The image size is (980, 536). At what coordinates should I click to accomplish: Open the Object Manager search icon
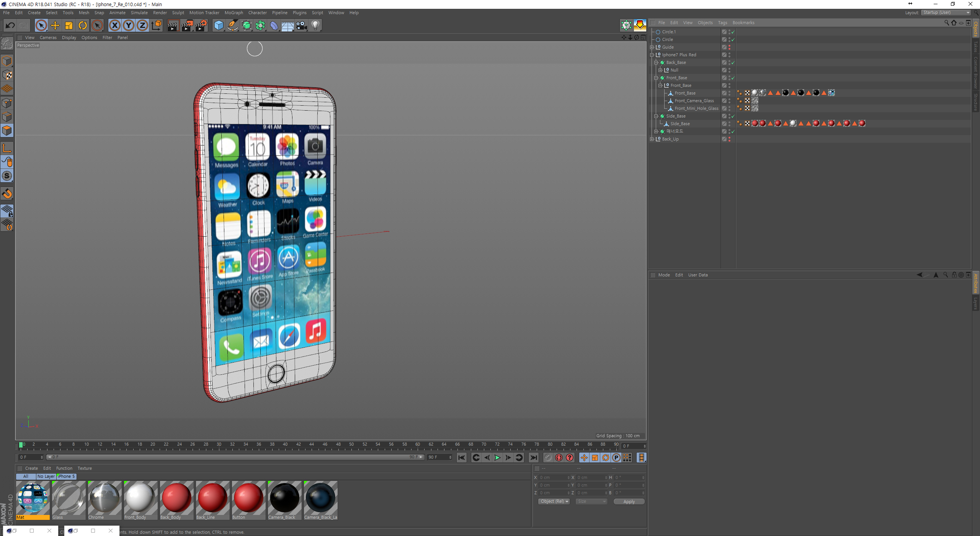(x=946, y=23)
